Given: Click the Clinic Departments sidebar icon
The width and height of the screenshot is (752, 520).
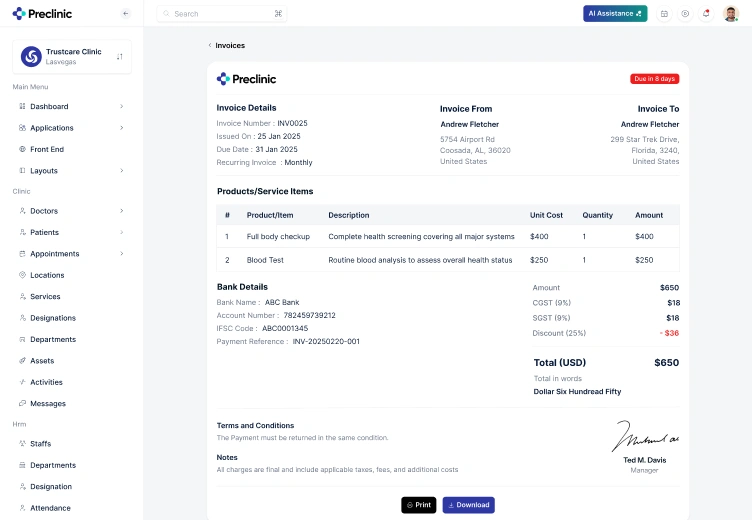Looking at the screenshot, I should 22,339.
